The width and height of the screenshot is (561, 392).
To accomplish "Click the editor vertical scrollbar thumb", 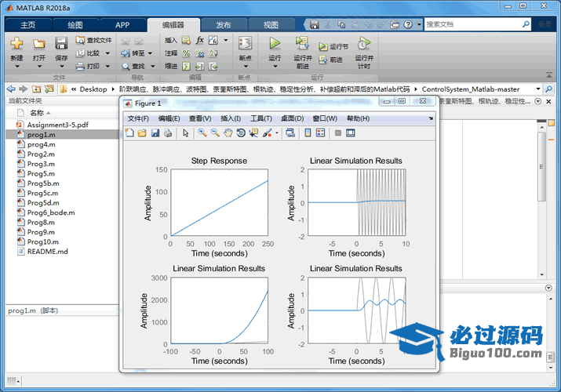I will 541,165.
